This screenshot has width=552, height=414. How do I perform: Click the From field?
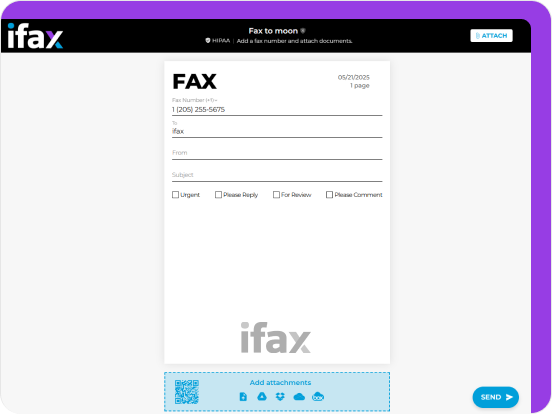[x=277, y=153]
